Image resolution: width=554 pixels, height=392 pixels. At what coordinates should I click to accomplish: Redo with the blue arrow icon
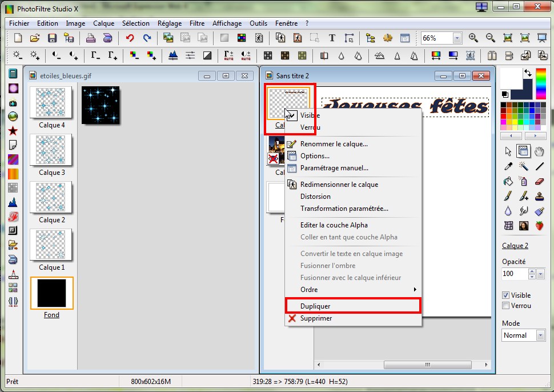click(x=147, y=38)
